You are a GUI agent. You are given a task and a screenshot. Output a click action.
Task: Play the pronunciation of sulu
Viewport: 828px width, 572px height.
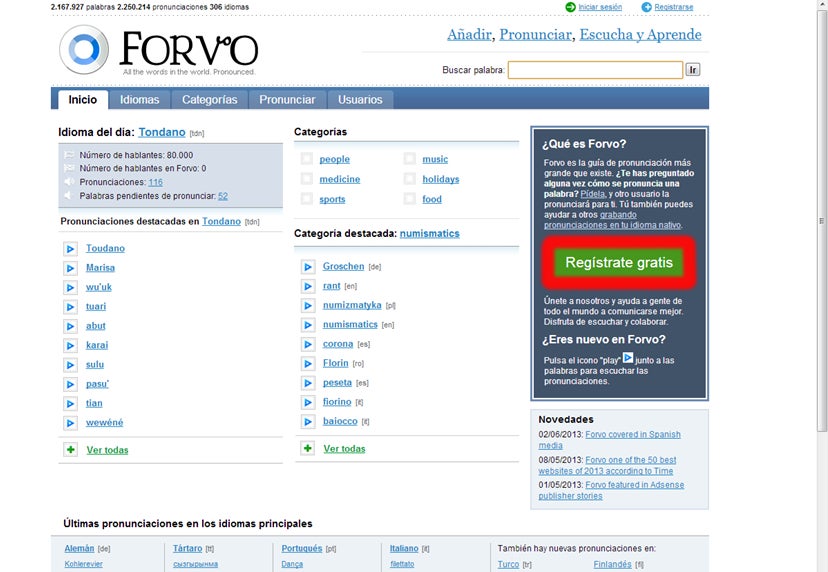pyautogui.click(x=70, y=365)
